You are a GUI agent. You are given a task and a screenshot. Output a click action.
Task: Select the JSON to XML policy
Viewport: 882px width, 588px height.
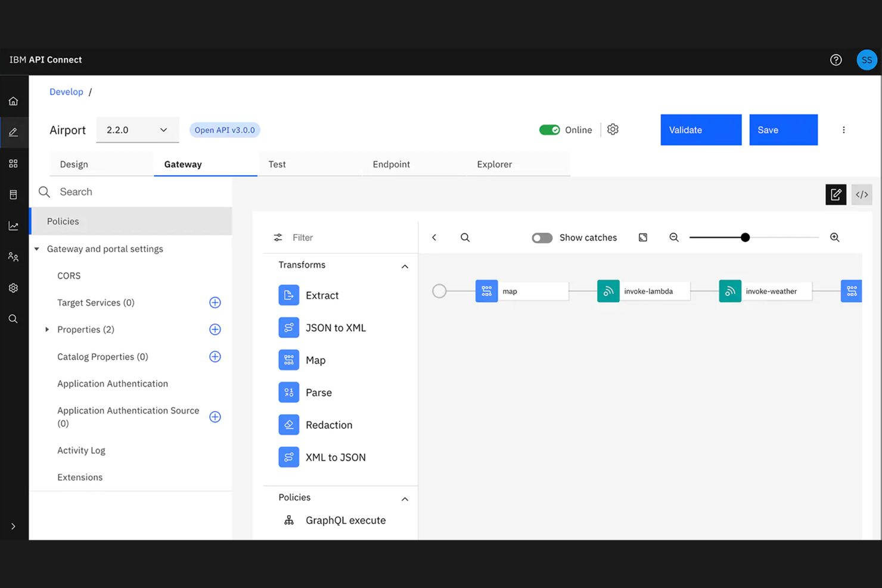tap(322, 328)
